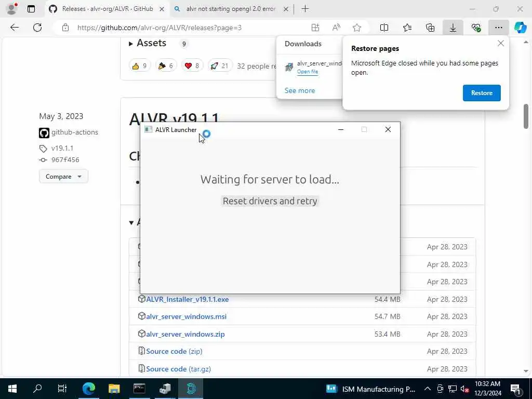Launch the Copilot sidebar icon
This screenshot has height=399, width=532.
[x=520, y=28]
